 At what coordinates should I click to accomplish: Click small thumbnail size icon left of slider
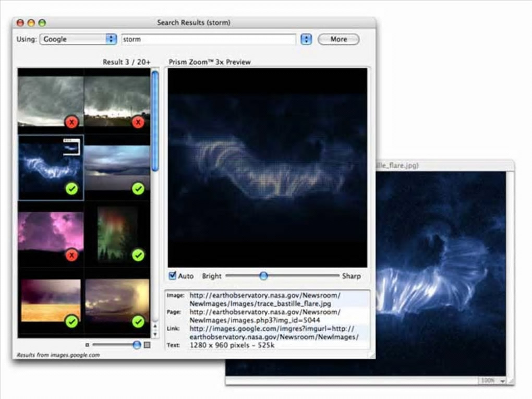point(87,345)
